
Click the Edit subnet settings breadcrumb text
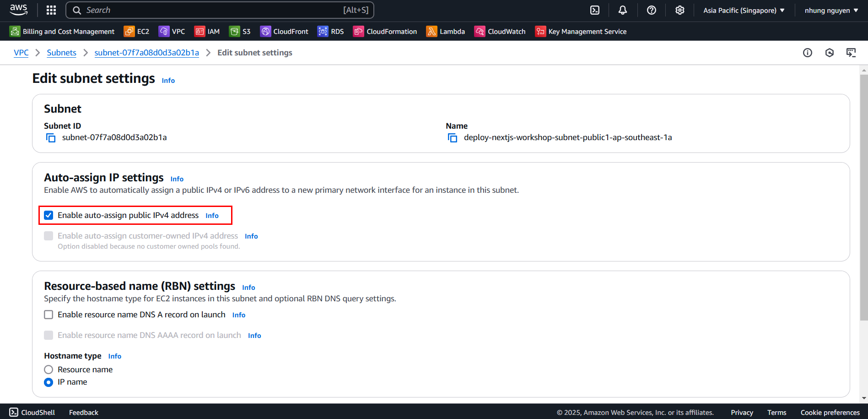tap(255, 53)
